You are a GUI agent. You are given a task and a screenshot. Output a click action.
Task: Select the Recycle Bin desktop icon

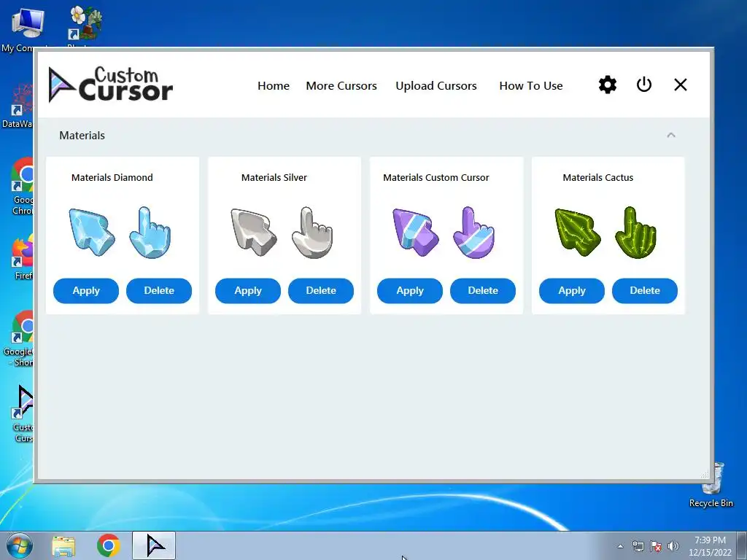(711, 486)
